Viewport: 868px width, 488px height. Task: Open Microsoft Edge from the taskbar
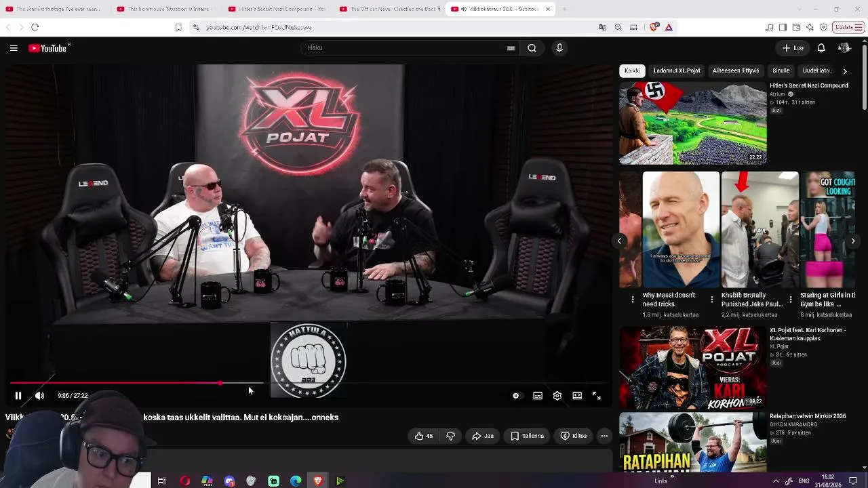click(296, 481)
